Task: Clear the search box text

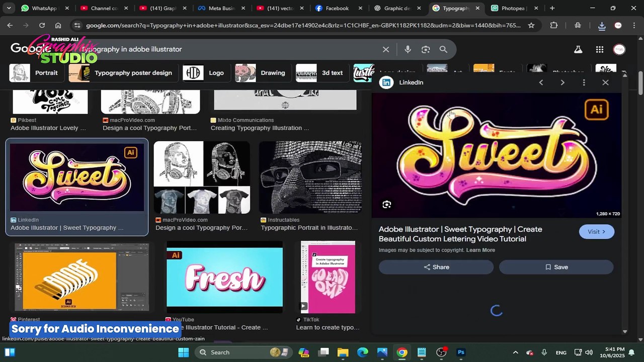Action: coord(386,49)
